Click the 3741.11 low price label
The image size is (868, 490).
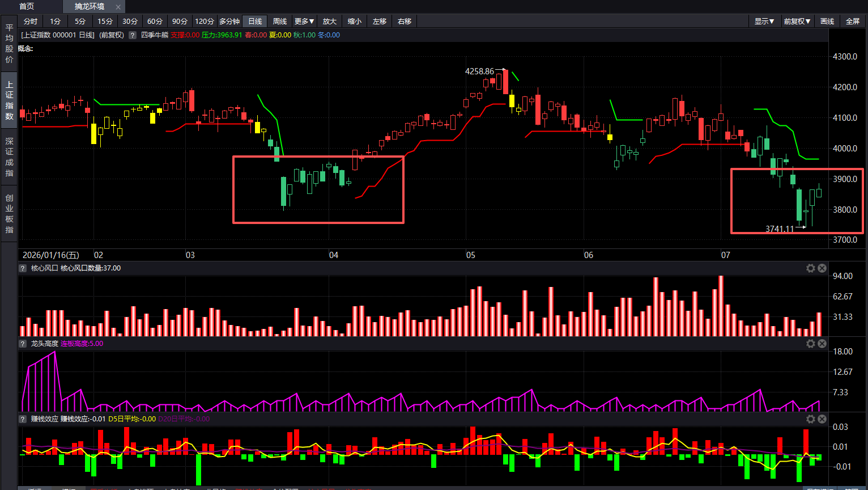780,229
